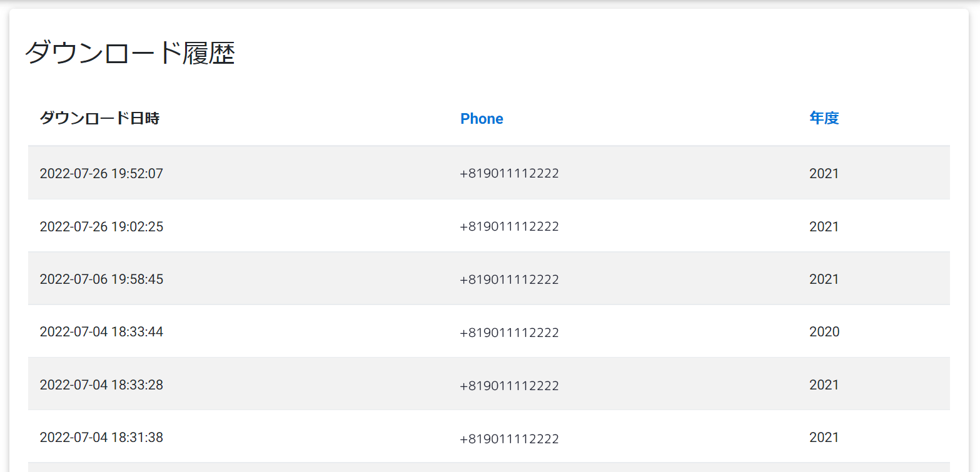Select year 2021 in the 19:02:25 row
980x472 pixels.
coord(824,226)
